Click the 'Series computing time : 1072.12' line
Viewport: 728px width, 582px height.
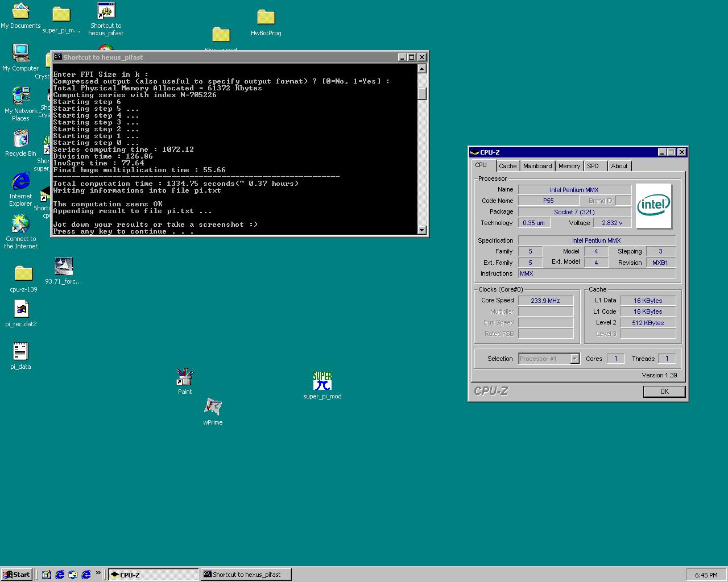click(x=123, y=149)
